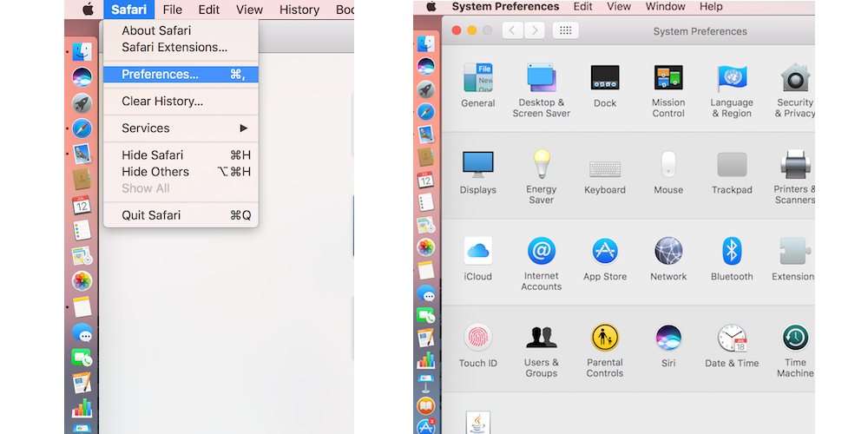Expand the Services submenu
868x434 pixels.
(x=181, y=128)
